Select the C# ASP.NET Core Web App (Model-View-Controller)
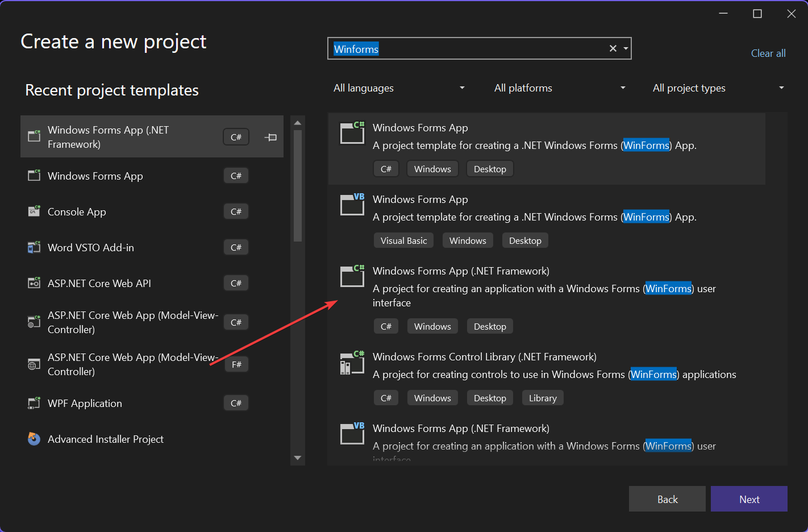 point(152,322)
